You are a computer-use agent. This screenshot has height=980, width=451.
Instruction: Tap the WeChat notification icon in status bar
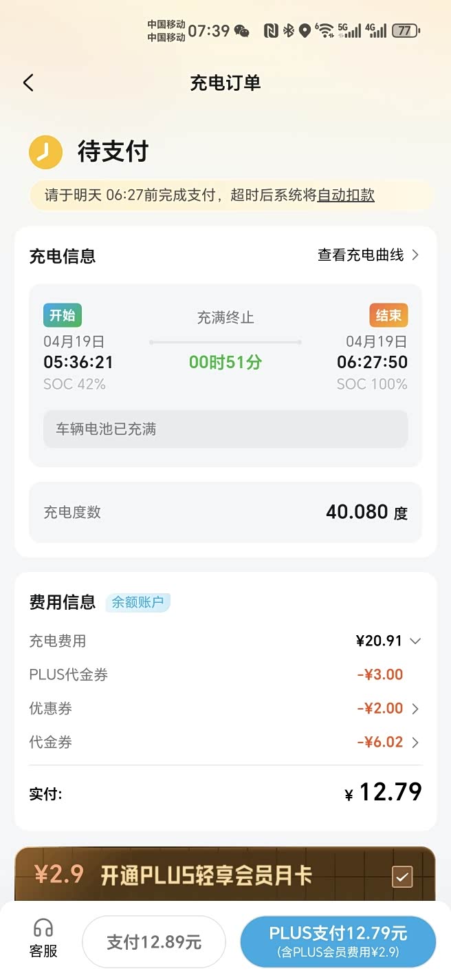pos(241,31)
